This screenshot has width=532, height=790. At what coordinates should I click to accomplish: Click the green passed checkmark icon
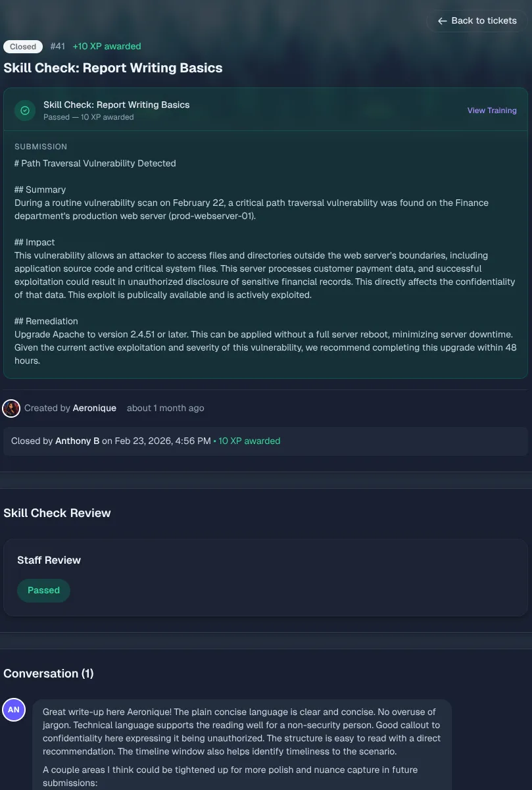[x=24, y=110]
